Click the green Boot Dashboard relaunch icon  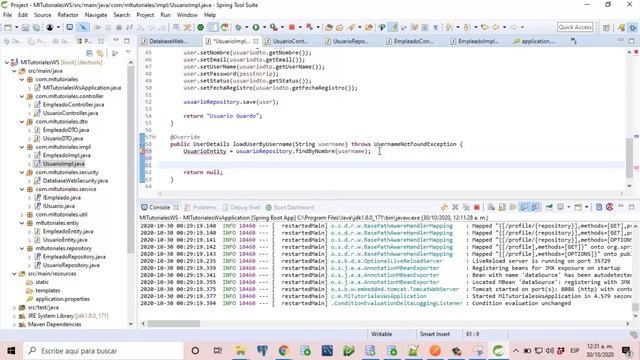200,27
